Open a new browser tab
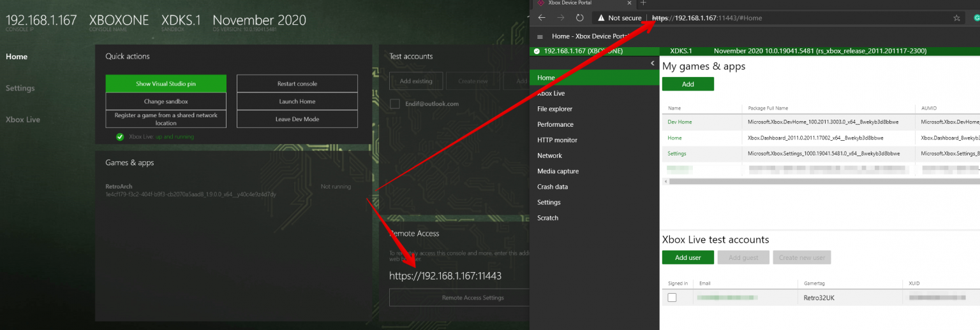This screenshot has height=330, width=980. click(643, 3)
